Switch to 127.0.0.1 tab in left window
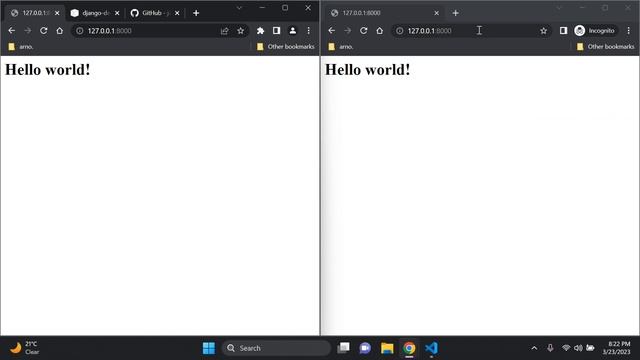 [35, 13]
